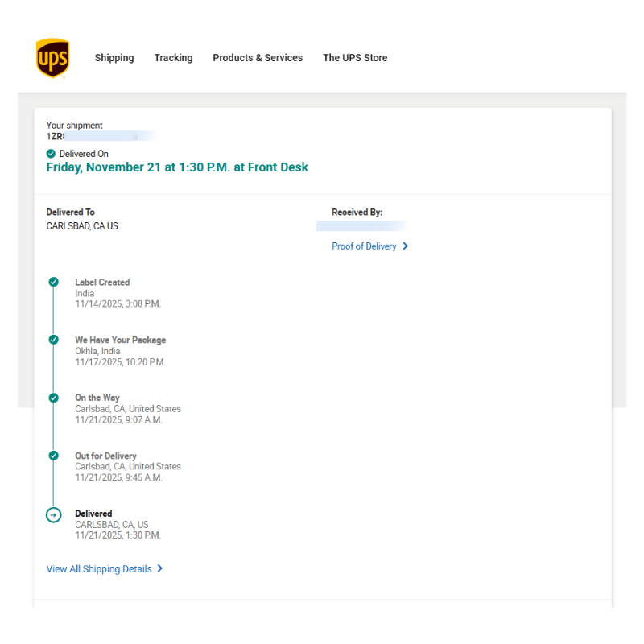Image resolution: width=644 pixels, height=644 pixels.
Task: Click the green Delivered On check icon
Action: (x=52, y=154)
